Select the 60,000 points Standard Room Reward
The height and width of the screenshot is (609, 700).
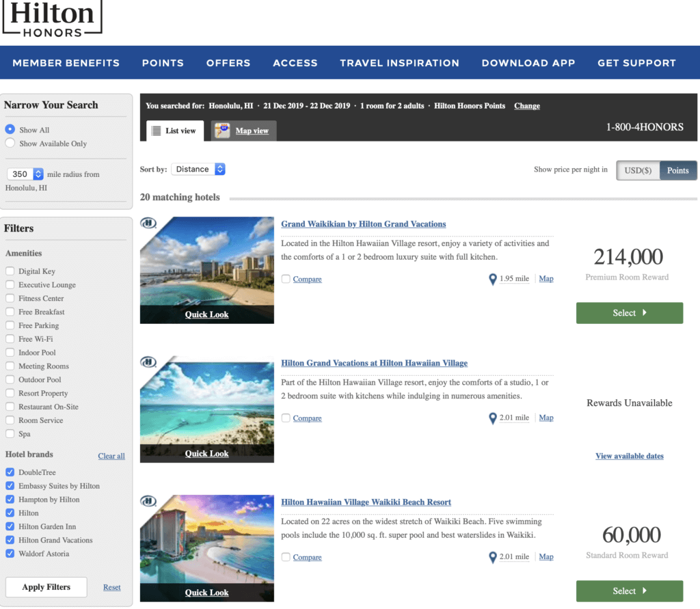point(630,591)
